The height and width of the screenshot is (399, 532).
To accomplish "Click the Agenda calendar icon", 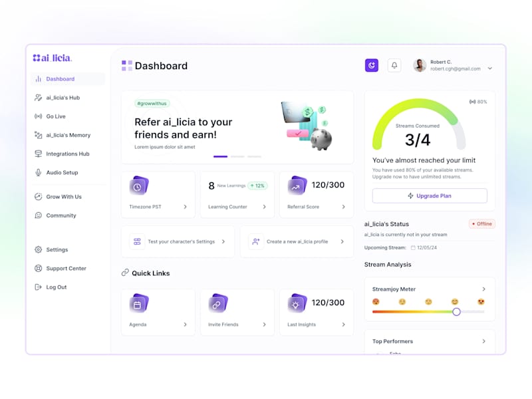I will 138,303.
